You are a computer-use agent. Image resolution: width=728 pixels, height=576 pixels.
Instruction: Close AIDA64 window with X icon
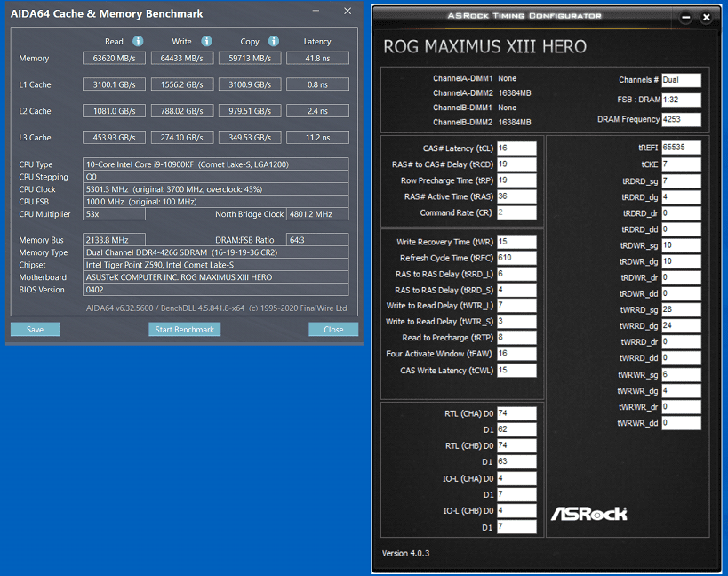click(x=348, y=11)
